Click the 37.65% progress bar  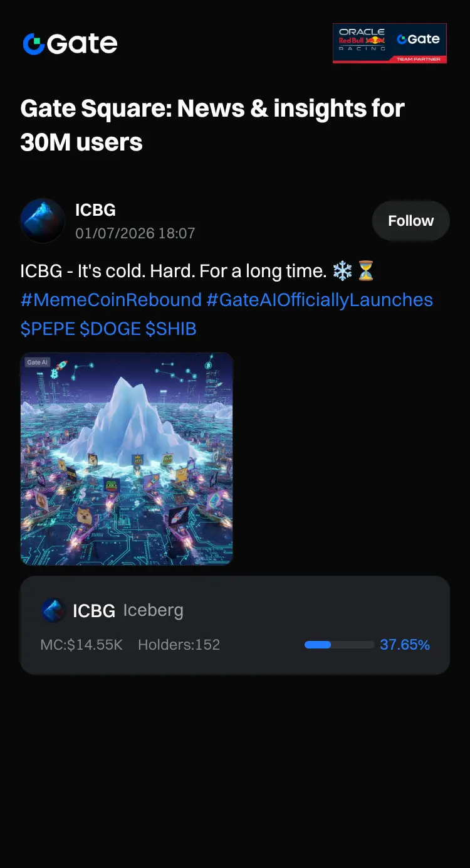(339, 645)
